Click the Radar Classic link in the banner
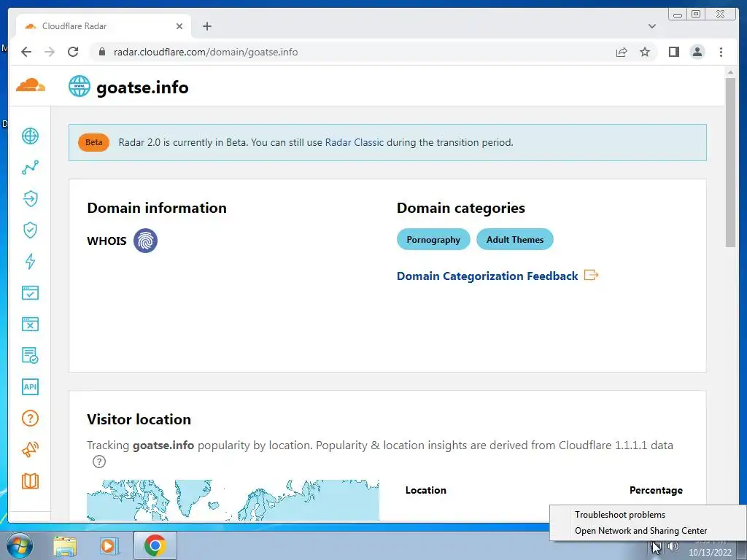The height and width of the screenshot is (560, 747). pos(354,142)
